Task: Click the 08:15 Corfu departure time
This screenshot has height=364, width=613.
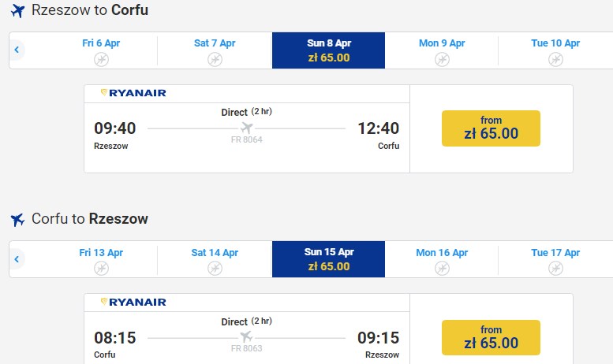Action: 115,338
